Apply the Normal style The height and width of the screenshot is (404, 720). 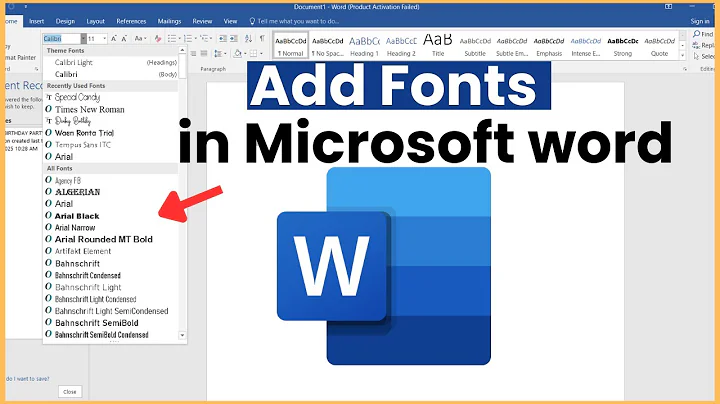point(291,46)
